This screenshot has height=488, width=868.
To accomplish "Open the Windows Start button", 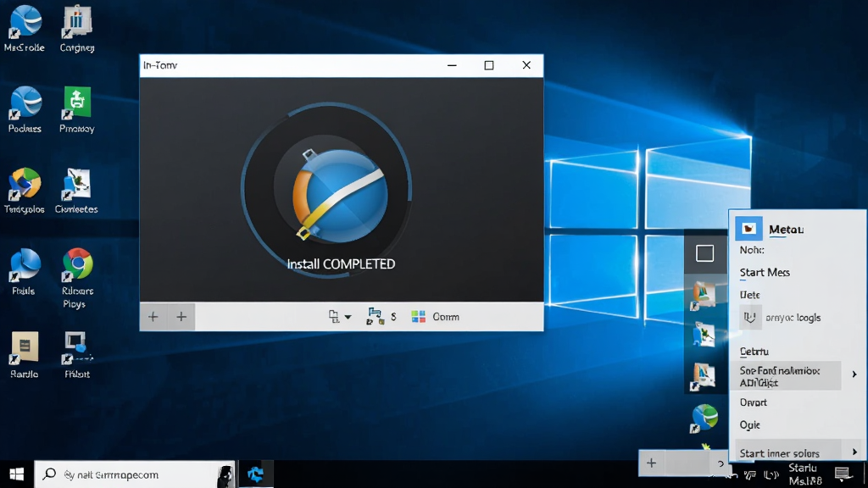I will (17, 474).
